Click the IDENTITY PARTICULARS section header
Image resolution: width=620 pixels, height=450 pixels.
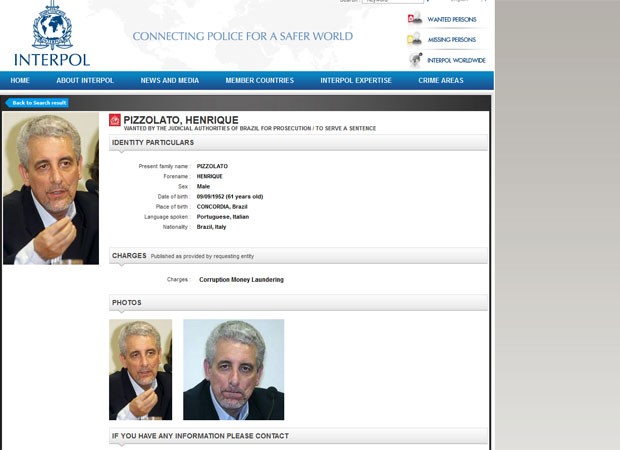click(298, 142)
